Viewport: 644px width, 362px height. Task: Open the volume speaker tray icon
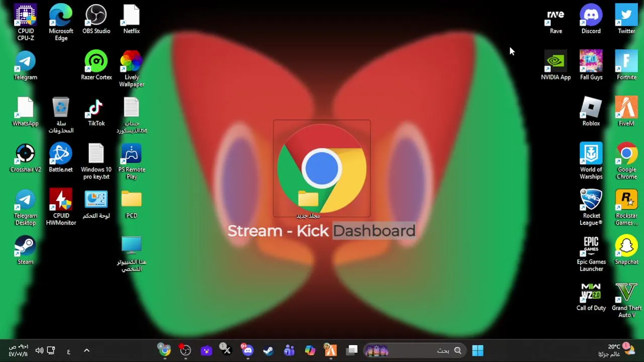click(x=39, y=350)
